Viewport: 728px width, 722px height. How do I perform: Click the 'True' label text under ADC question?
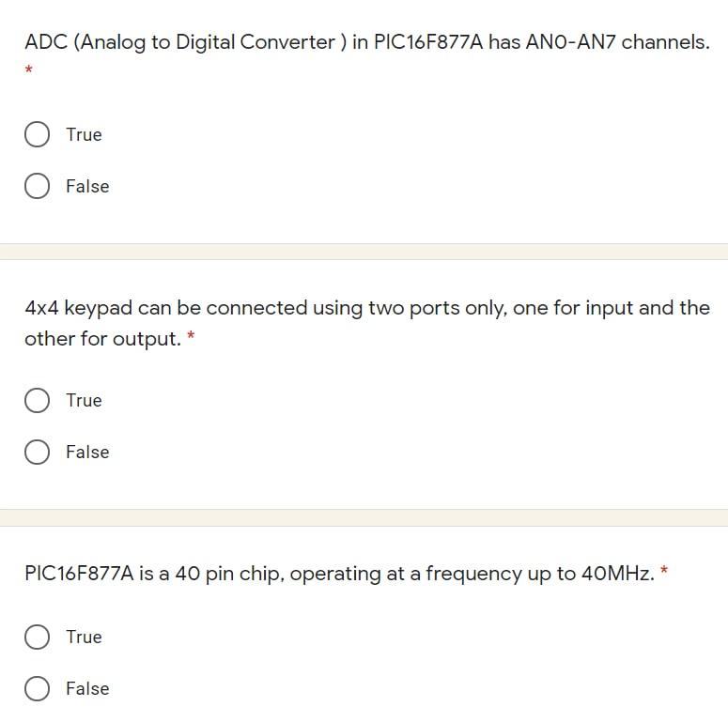coord(84,134)
